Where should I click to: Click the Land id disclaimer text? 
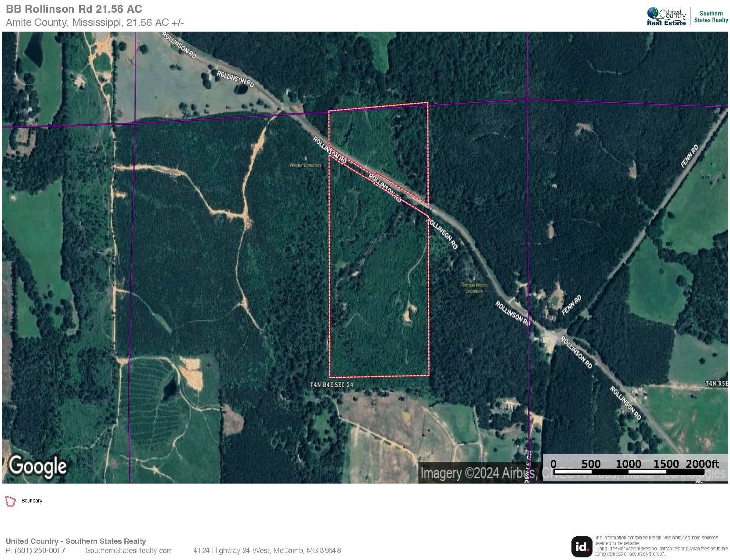point(660,546)
